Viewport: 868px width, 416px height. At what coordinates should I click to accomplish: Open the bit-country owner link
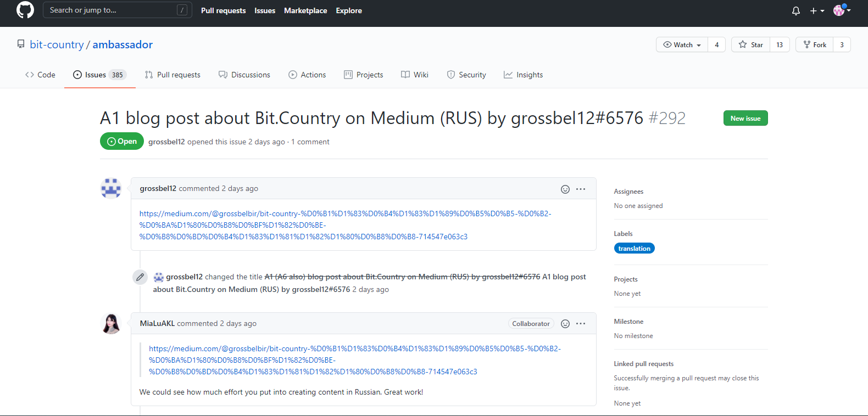coord(57,44)
